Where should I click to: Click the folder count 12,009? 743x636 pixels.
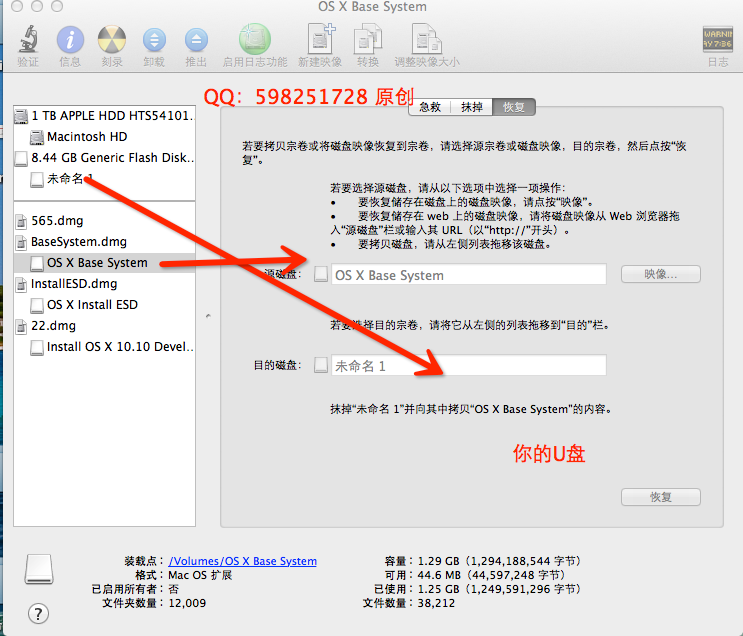(x=187, y=603)
